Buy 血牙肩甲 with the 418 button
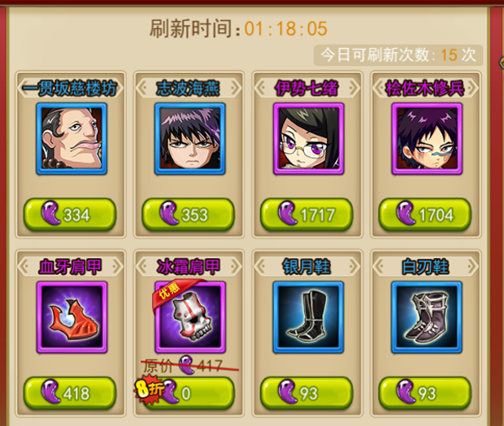 (x=70, y=393)
